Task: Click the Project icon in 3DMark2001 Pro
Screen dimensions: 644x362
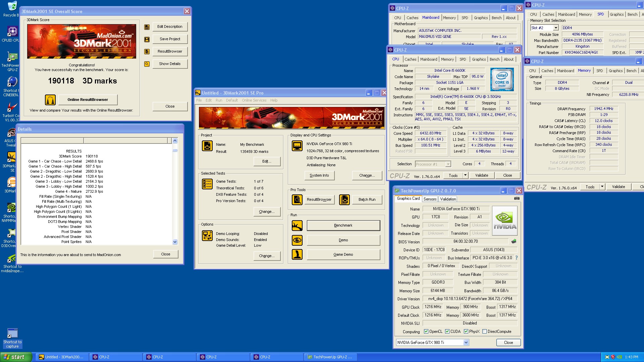Action: (207, 146)
